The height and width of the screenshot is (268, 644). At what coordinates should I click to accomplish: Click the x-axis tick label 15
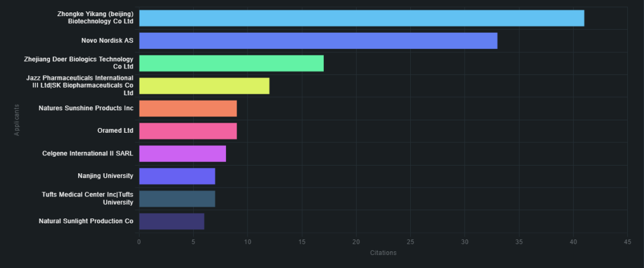pos(302,242)
